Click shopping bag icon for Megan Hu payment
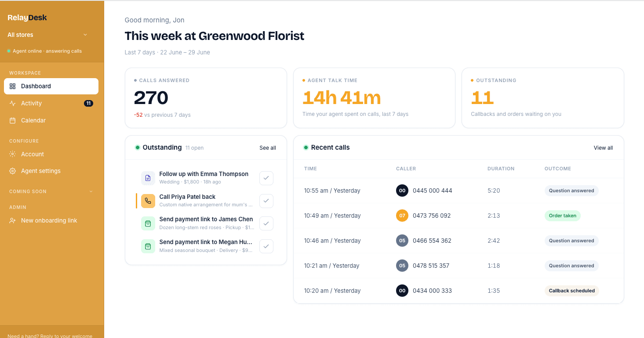Viewport: 644px width, 338px height. (x=148, y=246)
